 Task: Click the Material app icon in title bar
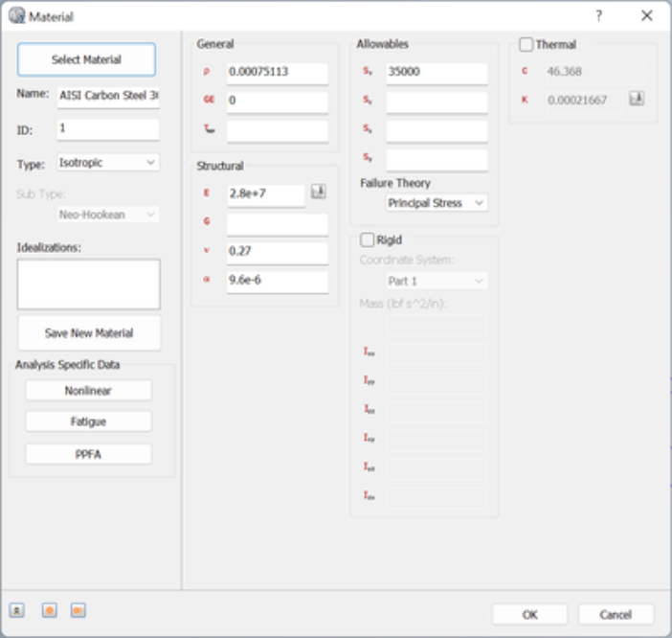(16, 16)
